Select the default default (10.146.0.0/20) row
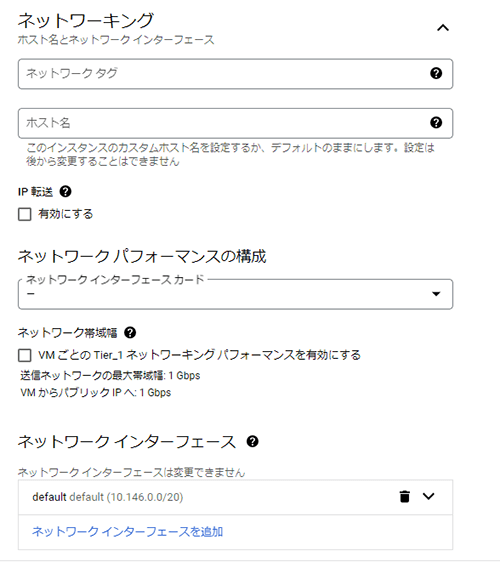The width and height of the screenshot is (500, 562). (x=235, y=497)
